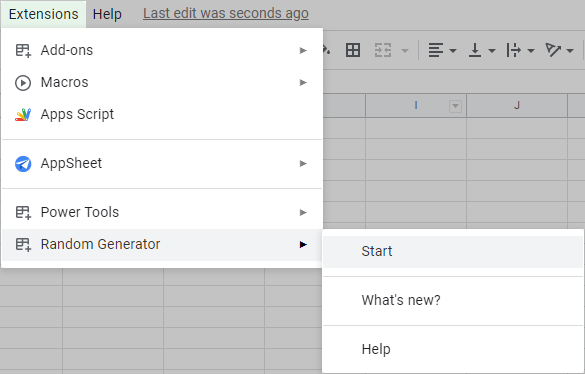Click the Apps Script colorful icon

coord(23,115)
